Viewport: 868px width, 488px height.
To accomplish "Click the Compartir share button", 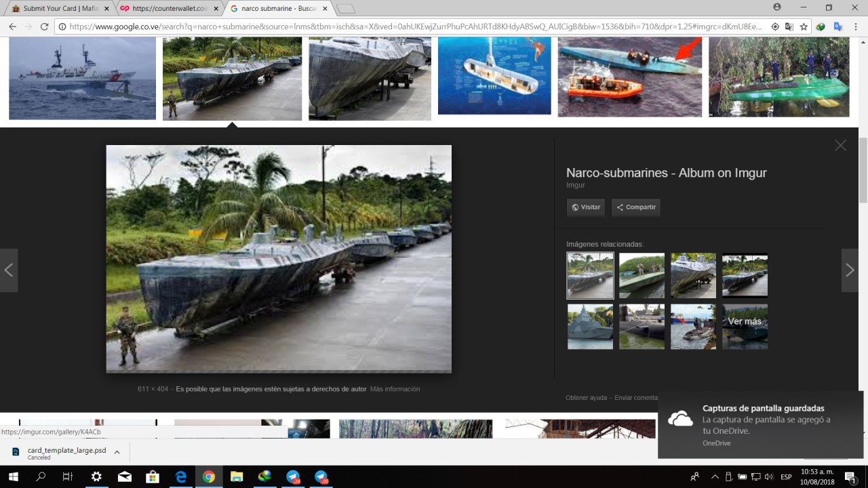I will [635, 207].
